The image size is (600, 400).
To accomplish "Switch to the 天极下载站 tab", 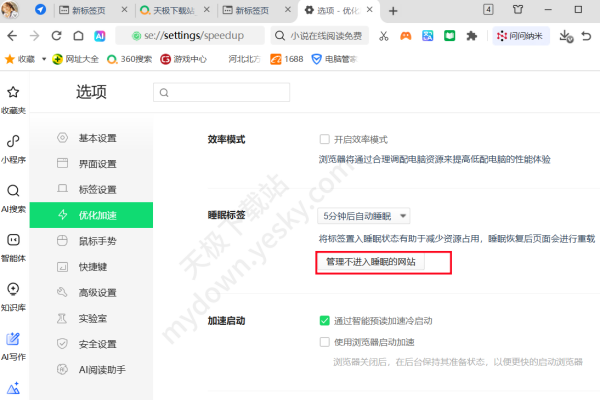I will click(170, 10).
